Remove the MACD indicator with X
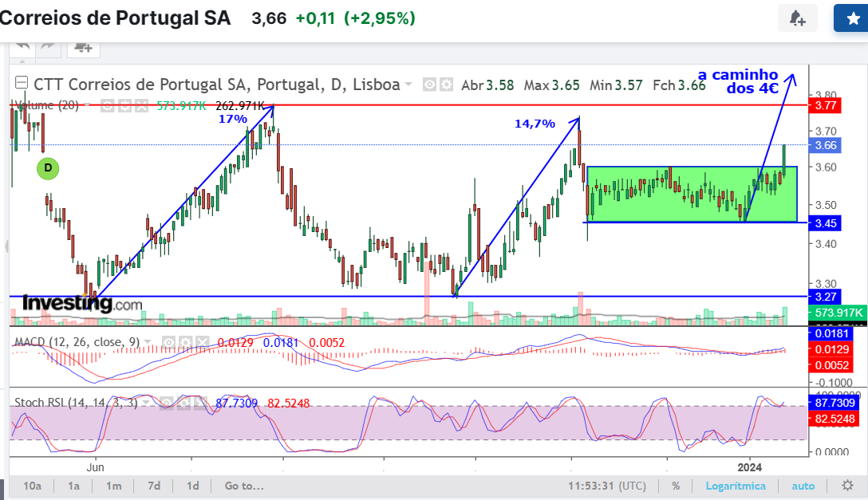868x500 pixels. click(x=203, y=343)
